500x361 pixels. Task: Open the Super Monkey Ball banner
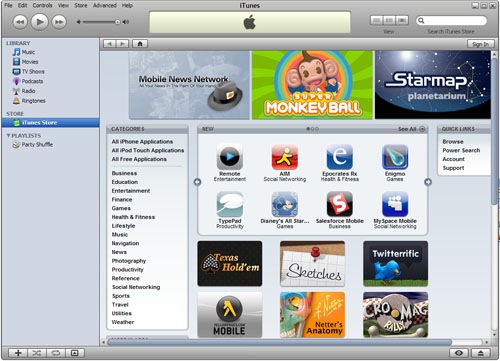[x=312, y=85]
